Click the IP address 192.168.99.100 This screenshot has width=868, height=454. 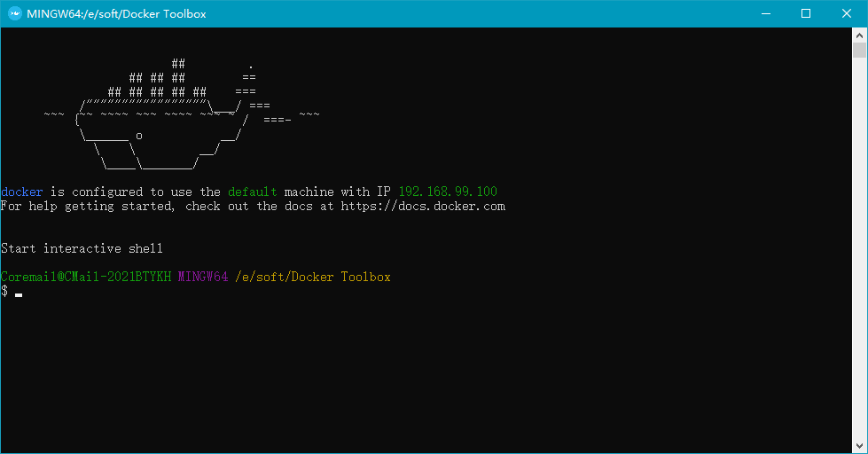tap(448, 192)
